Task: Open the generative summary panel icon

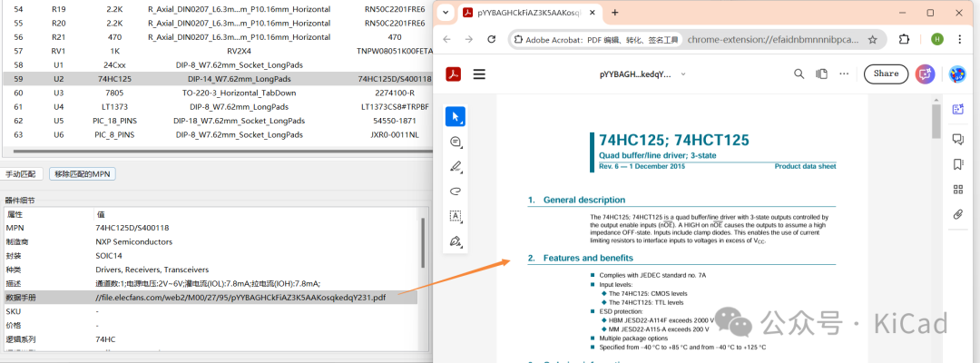Action: click(957, 109)
